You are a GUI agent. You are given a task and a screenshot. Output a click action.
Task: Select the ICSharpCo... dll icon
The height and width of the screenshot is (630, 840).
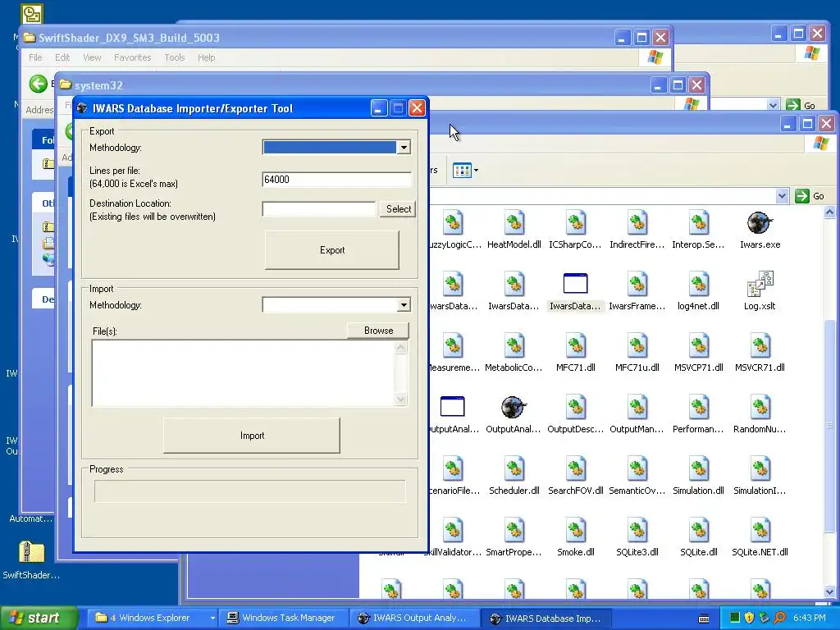pos(575,223)
